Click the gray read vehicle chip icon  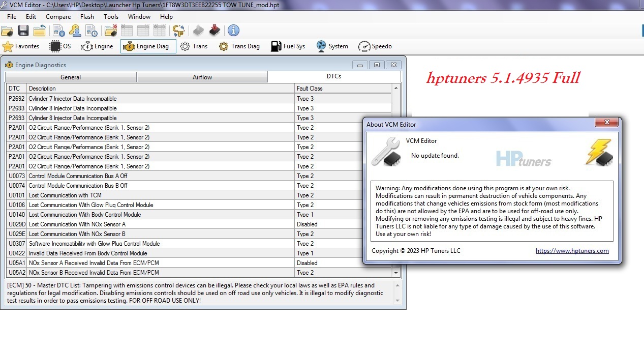point(198,31)
